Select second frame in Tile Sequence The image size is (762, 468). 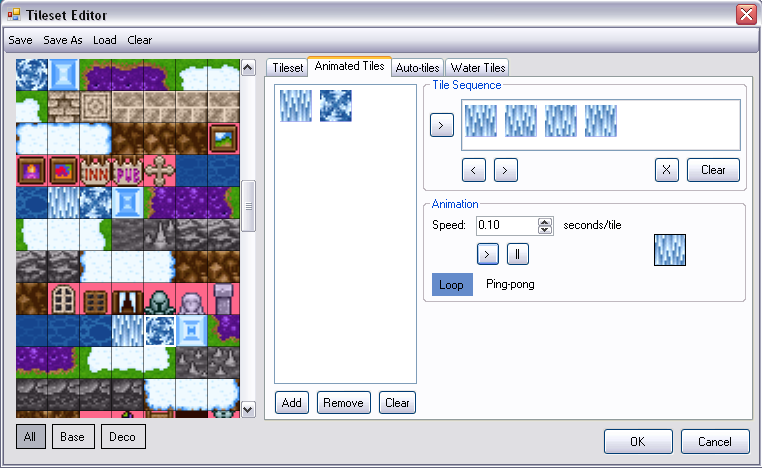(x=521, y=121)
